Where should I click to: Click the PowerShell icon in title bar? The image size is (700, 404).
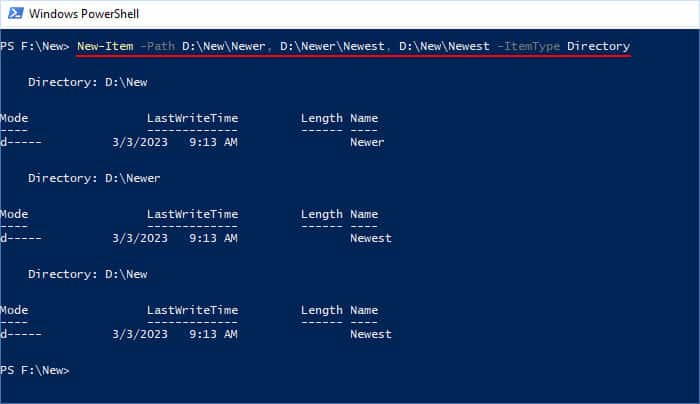pyautogui.click(x=16, y=13)
